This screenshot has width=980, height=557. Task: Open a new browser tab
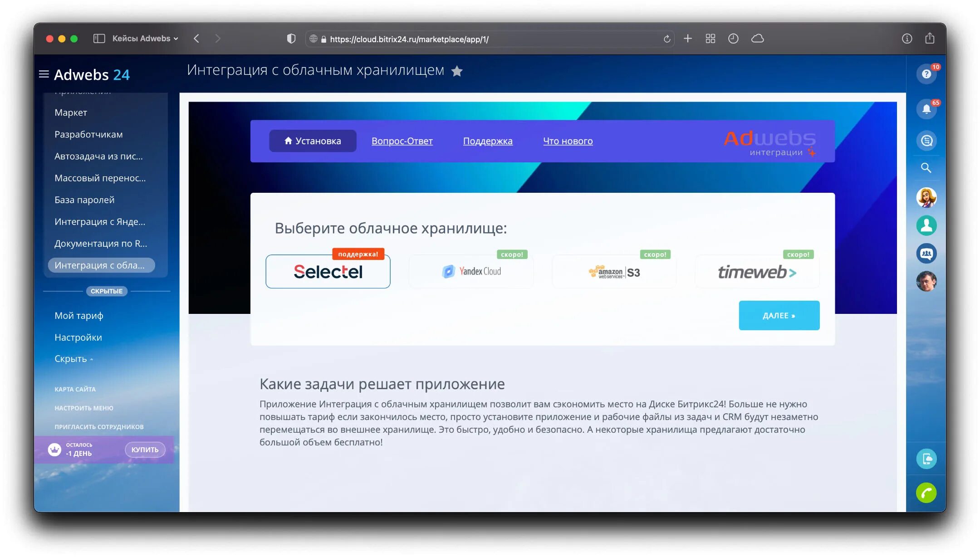coord(688,39)
